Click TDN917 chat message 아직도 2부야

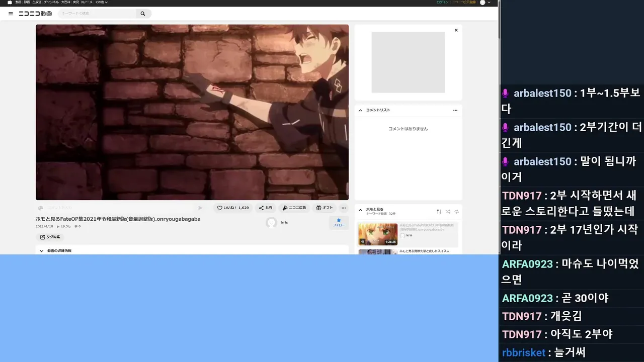582,334
